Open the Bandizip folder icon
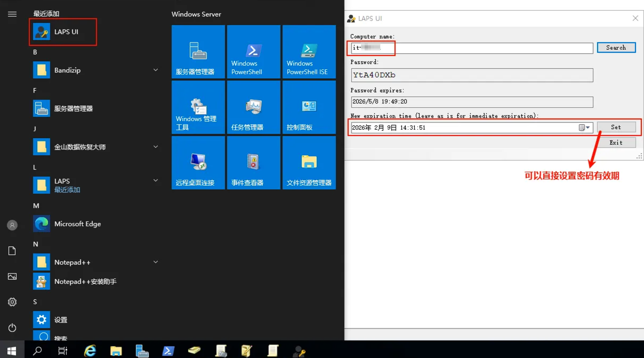Viewport: 644px width, 358px height. [x=41, y=70]
